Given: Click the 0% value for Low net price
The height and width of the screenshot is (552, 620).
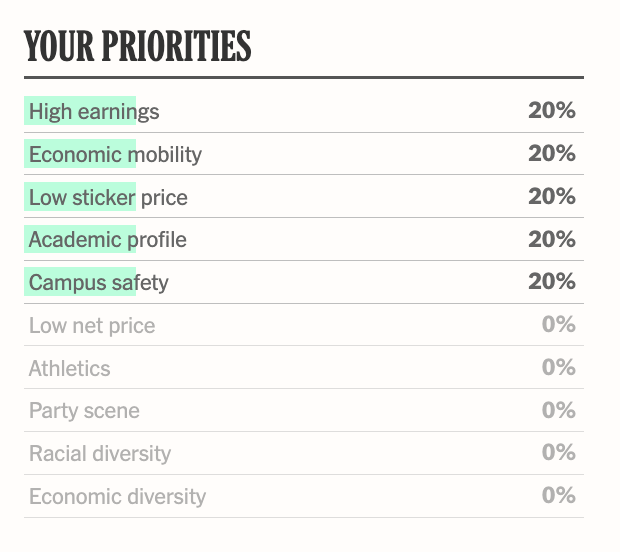Looking at the screenshot, I should click(x=559, y=325).
